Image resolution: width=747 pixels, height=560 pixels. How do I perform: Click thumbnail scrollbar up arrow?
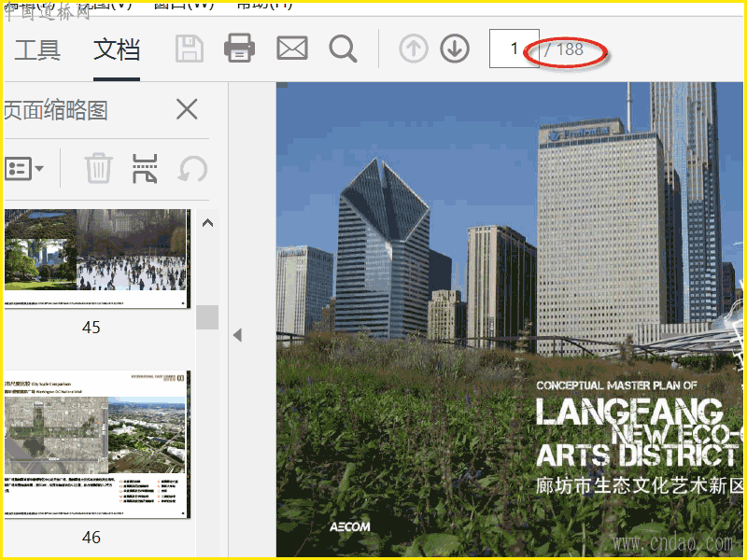coord(207,223)
